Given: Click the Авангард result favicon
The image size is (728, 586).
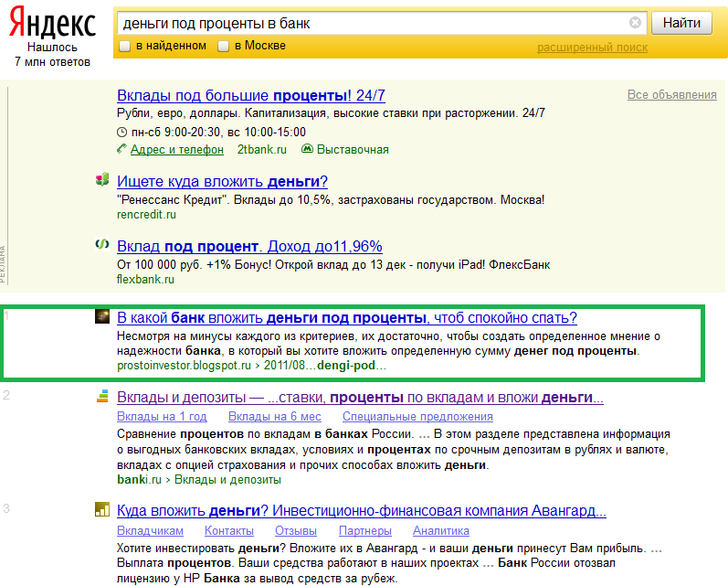Looking at the screenshot, I should tap(102, 509).
